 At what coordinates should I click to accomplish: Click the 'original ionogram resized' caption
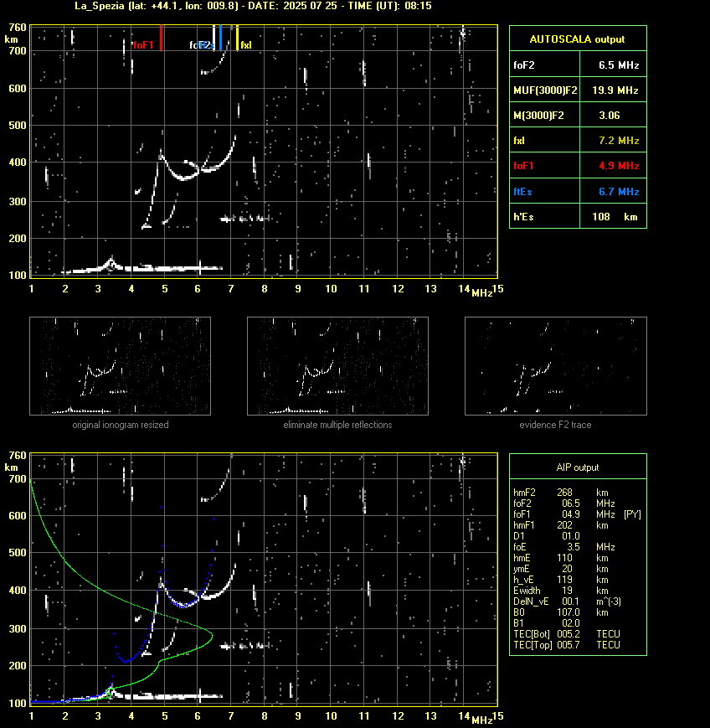[121, 425]
